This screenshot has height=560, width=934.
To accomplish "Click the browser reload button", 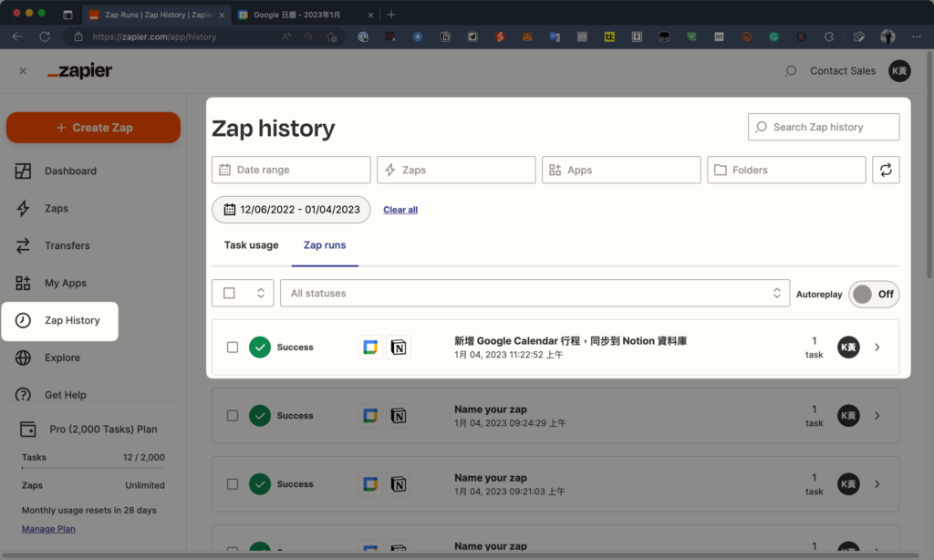I will point(45,36).
